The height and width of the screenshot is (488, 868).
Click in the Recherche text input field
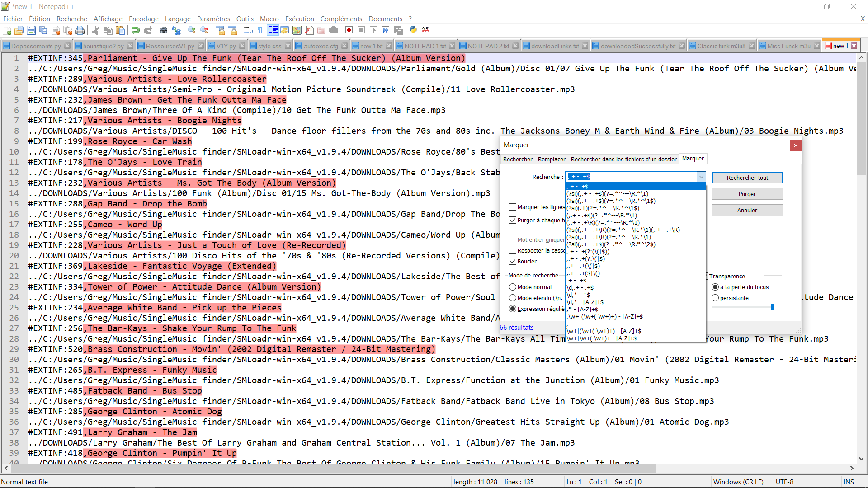point(632,177)
